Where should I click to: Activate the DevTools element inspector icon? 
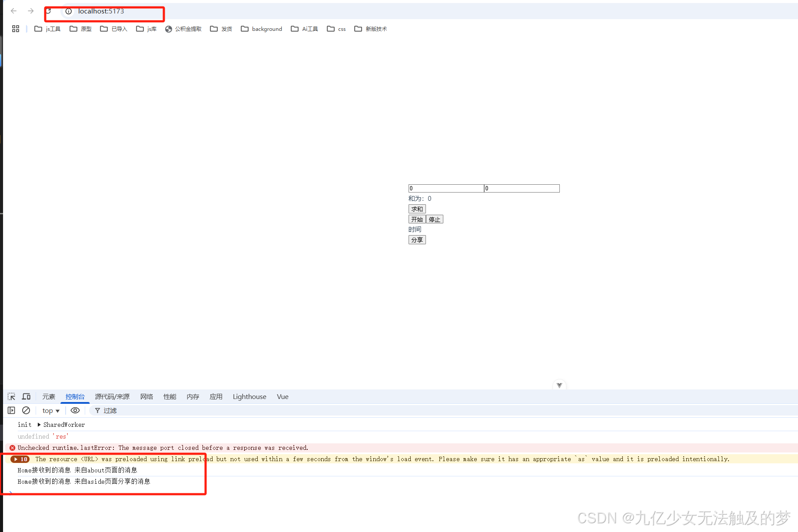(11, 396)
